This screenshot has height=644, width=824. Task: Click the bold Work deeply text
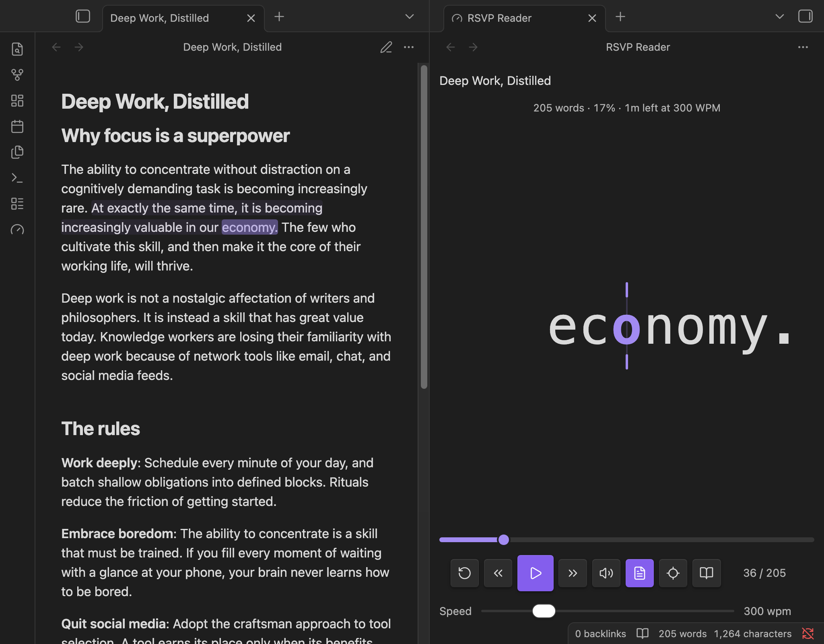(x=99, y=463)
